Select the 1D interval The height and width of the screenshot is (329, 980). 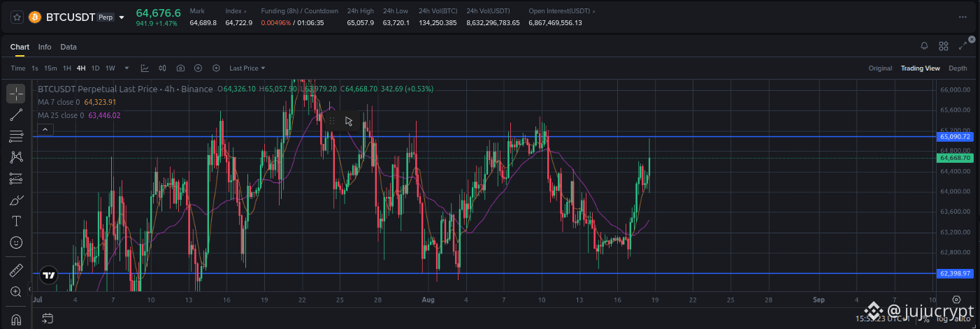coord(96,68)
